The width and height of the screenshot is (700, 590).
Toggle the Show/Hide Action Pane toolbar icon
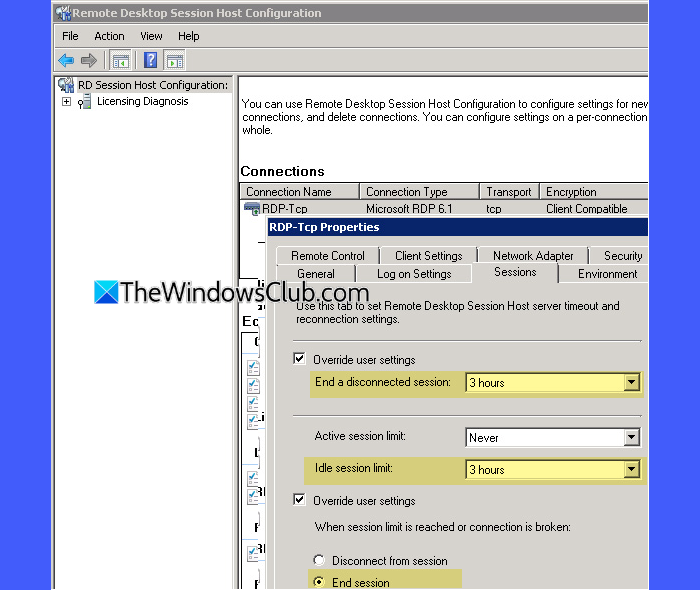click(175, 60)
